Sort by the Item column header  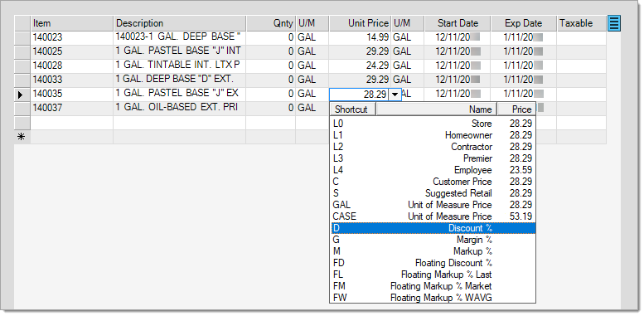tap(72, 23)
